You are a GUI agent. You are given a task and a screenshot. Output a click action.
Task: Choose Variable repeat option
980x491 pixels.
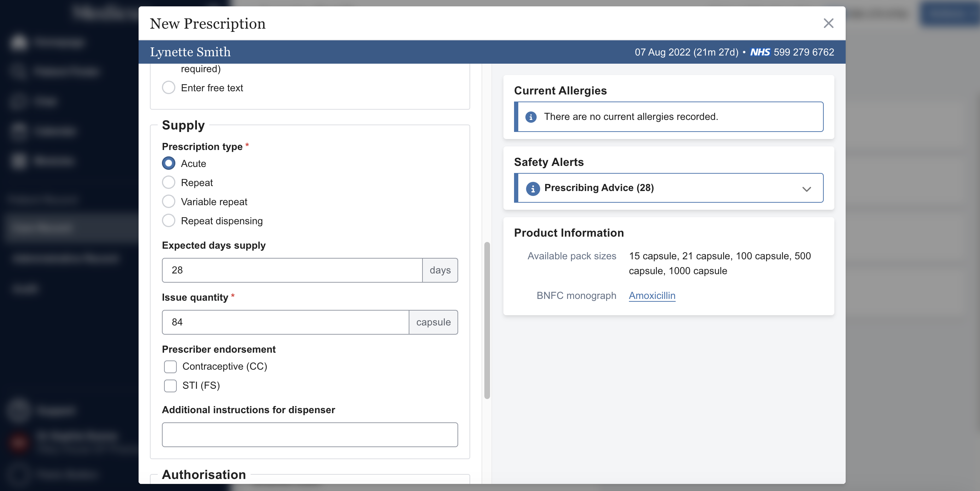coord(169,202)
